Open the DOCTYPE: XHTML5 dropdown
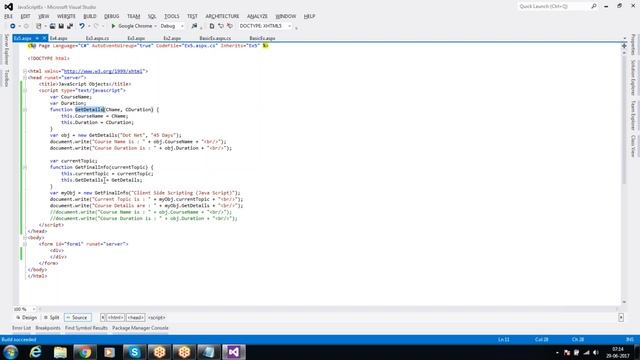 click(289, 26)
